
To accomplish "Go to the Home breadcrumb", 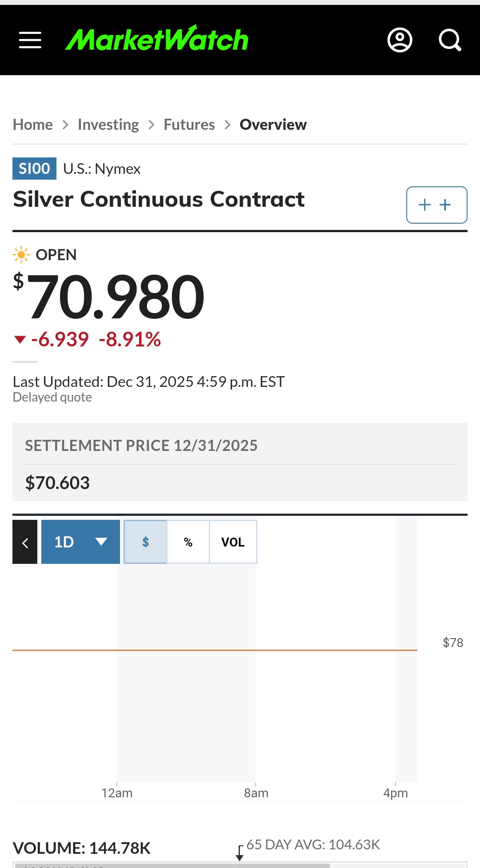I will click(x=33, y=125).
